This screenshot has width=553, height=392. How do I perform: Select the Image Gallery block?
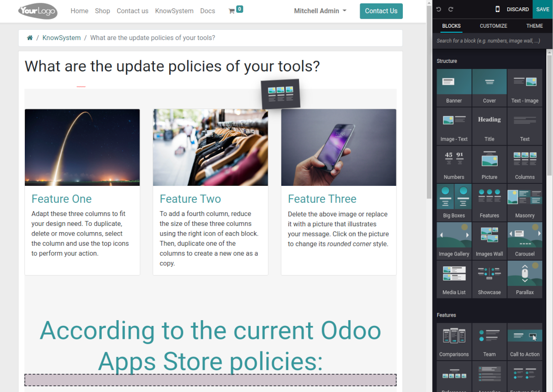pyautogui.click(x=454, y=241)
